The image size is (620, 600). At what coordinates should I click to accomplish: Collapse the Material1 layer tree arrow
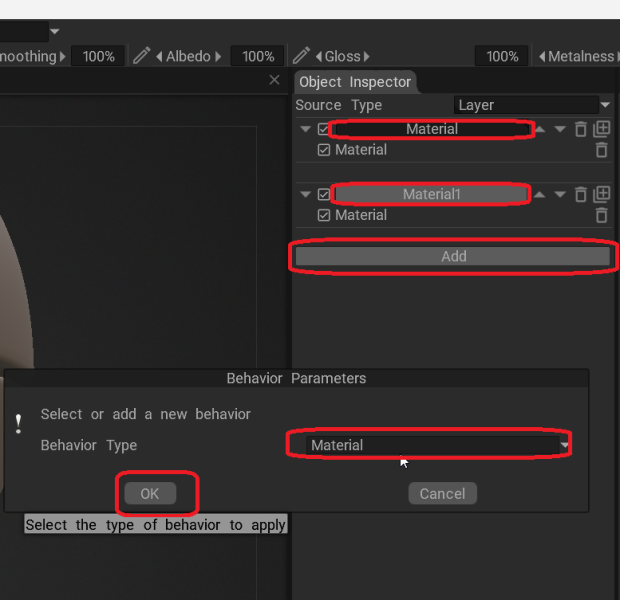click(305, 194)
